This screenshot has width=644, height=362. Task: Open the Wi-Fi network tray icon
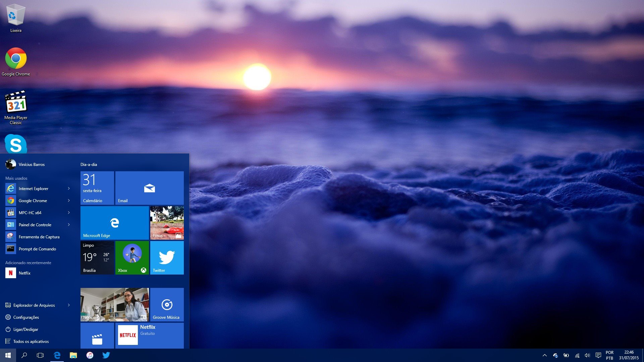(577, 355)
